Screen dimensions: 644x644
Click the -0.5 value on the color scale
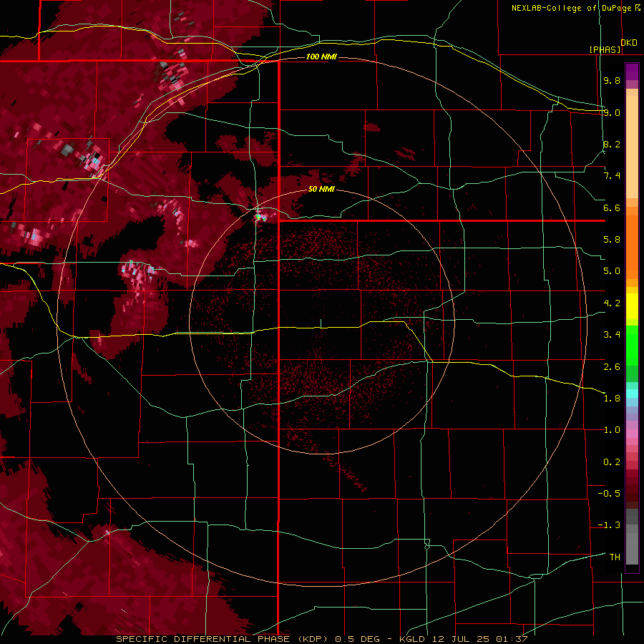609,494
